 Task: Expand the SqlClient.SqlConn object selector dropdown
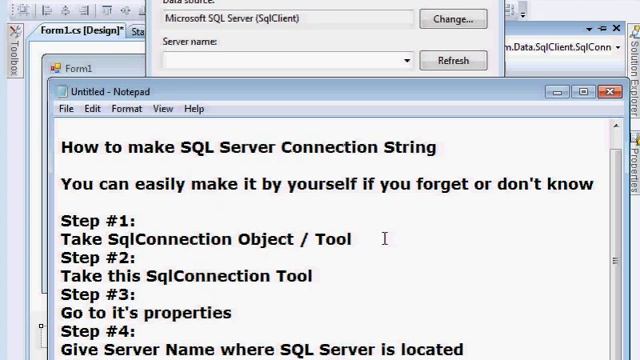click(618, 47)
